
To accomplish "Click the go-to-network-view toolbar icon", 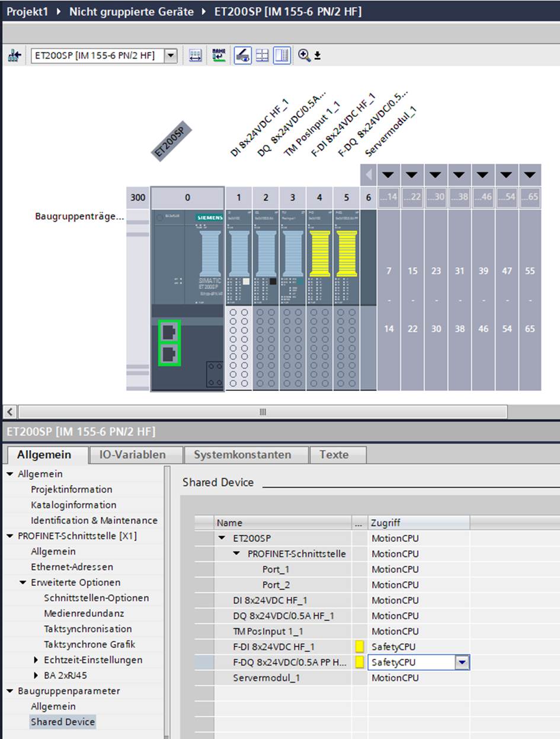I will [14, 56].
